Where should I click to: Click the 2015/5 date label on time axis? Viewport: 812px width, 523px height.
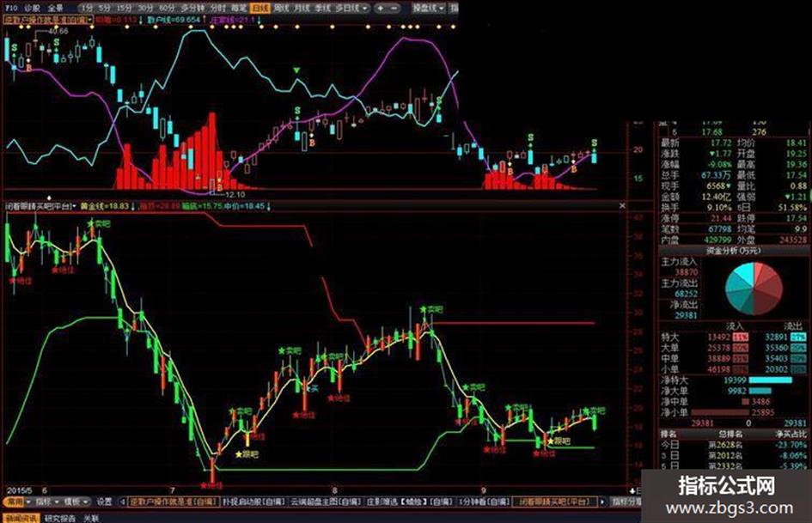point(20,490)
